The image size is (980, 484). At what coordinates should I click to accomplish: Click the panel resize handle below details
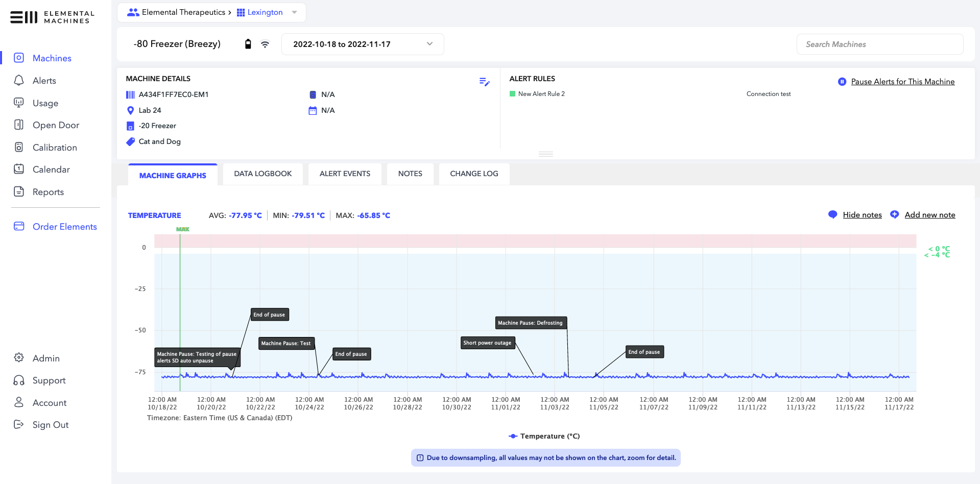click(545, 154)
